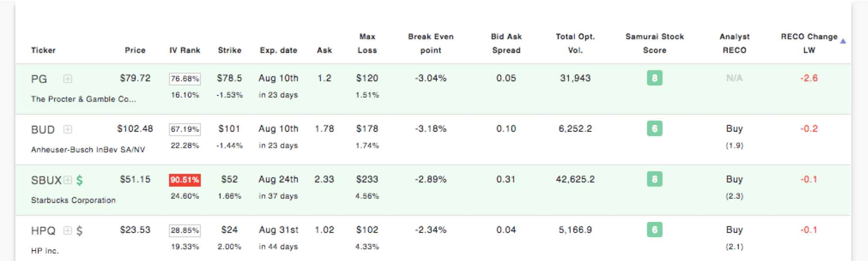Viewport: 868px width, 261px height.
Task: Click PG's Samurai Stock Score badge 8
Action: tap(654, 78)
